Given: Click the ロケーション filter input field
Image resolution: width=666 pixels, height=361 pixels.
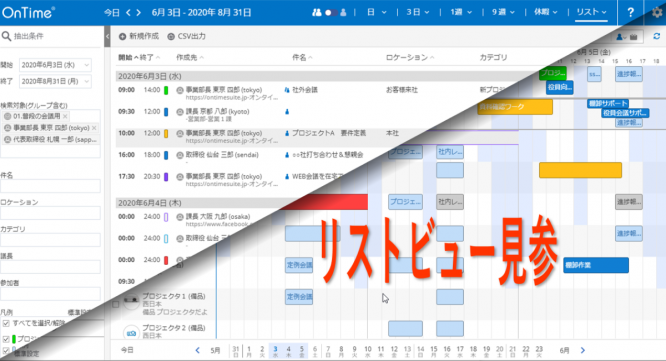Looking at the screenshot, I should [50, 213].
